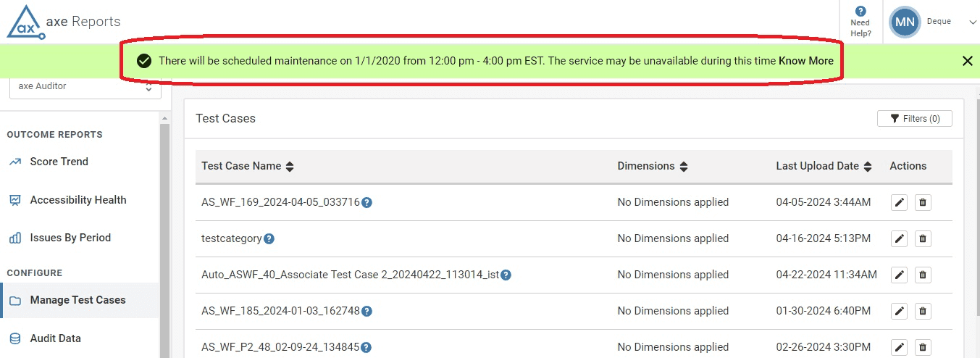Delete the AS_WF_185_2024-01-03_162748 test case

pos(923,311)
